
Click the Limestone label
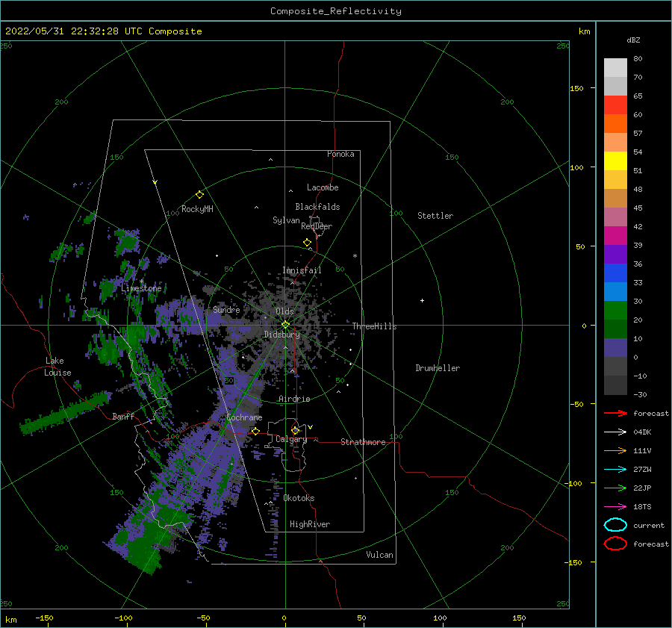coord(141,288)
